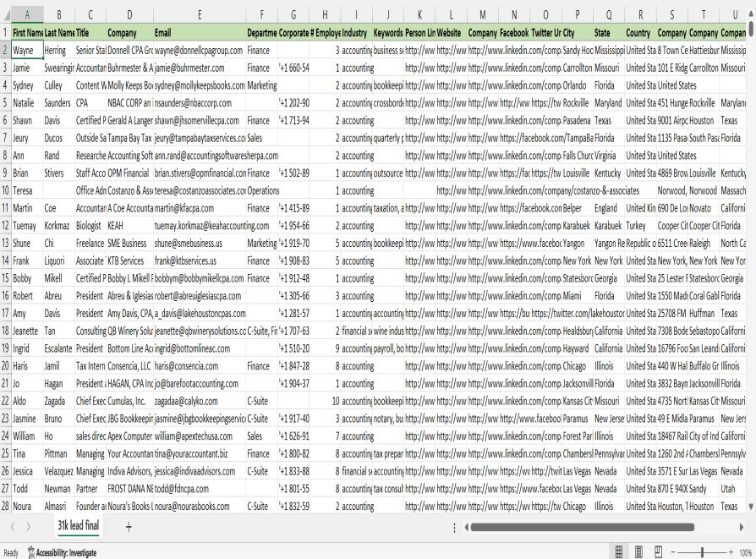Screen dimensions: 756x559
Task: Select column G header
Action: [293, 15]
